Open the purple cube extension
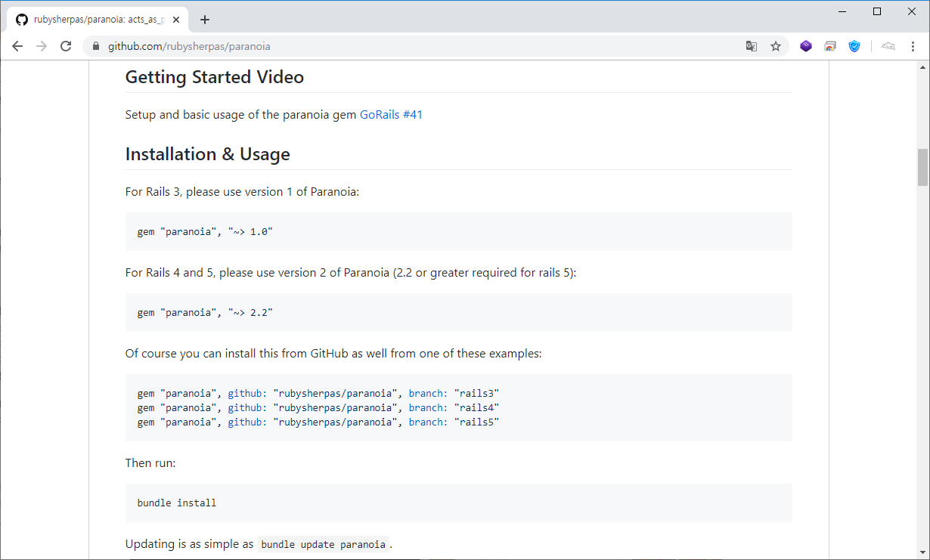 click(806, 46)
